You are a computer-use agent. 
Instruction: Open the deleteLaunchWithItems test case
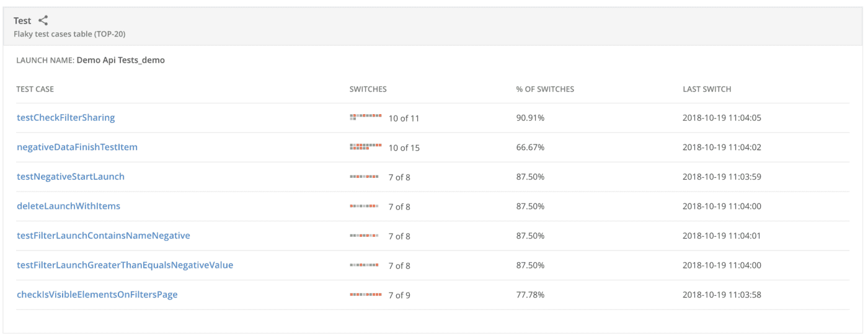[x=68, y=206]
